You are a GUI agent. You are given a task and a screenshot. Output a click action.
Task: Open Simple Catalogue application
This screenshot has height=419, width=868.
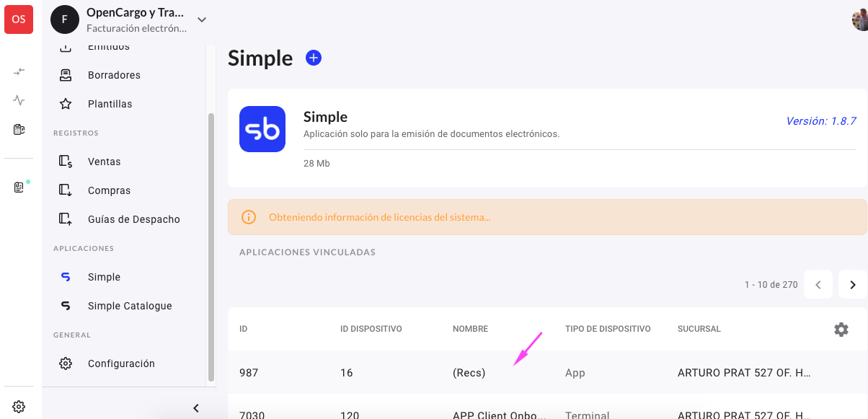click(x=128, y=306)
